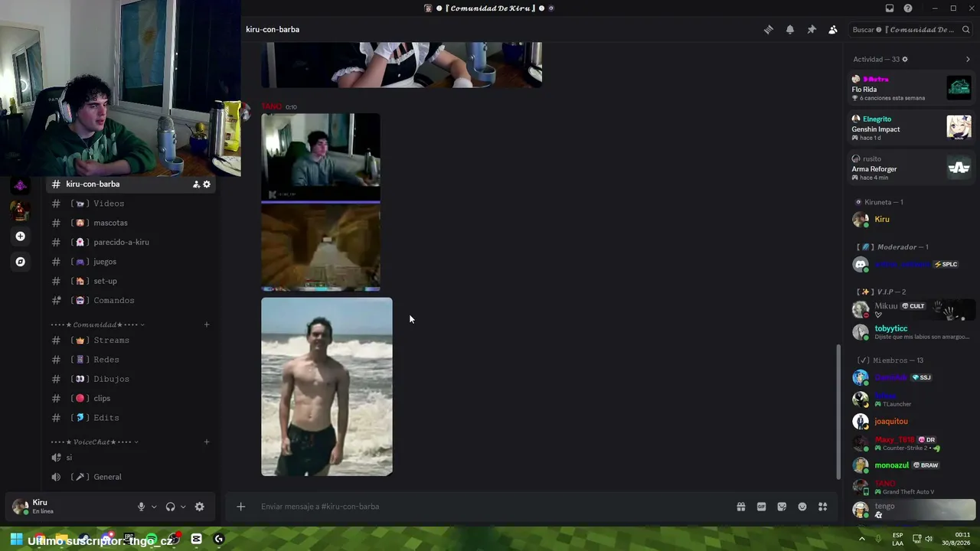
Task: Expand the Actividad panel with the arrow
Action: click(968, 59)
